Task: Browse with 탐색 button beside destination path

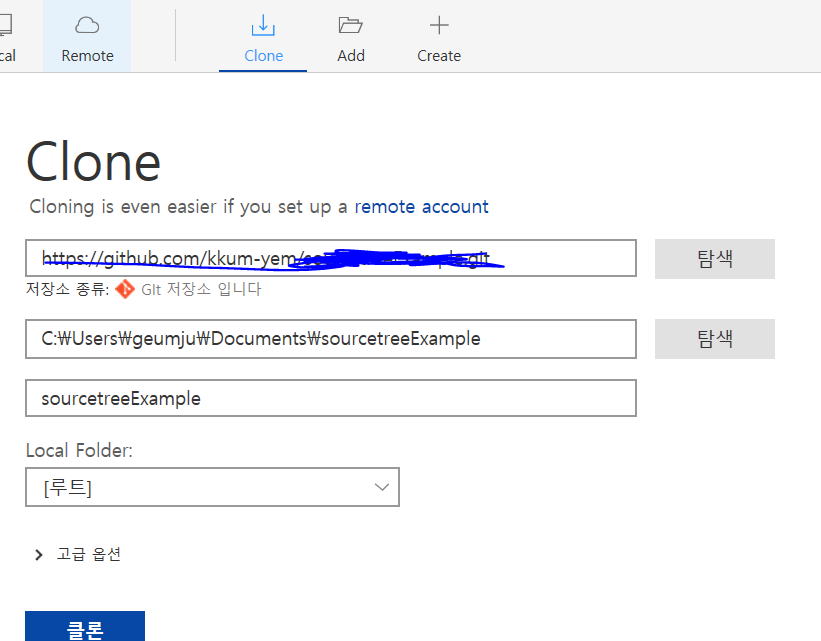Action: [715, 339]
